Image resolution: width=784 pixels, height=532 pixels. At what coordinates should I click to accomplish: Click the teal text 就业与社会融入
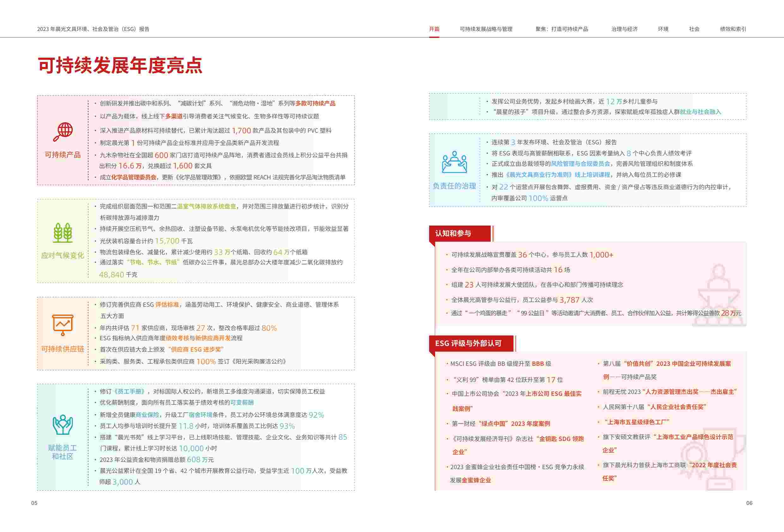pos(700,112)
